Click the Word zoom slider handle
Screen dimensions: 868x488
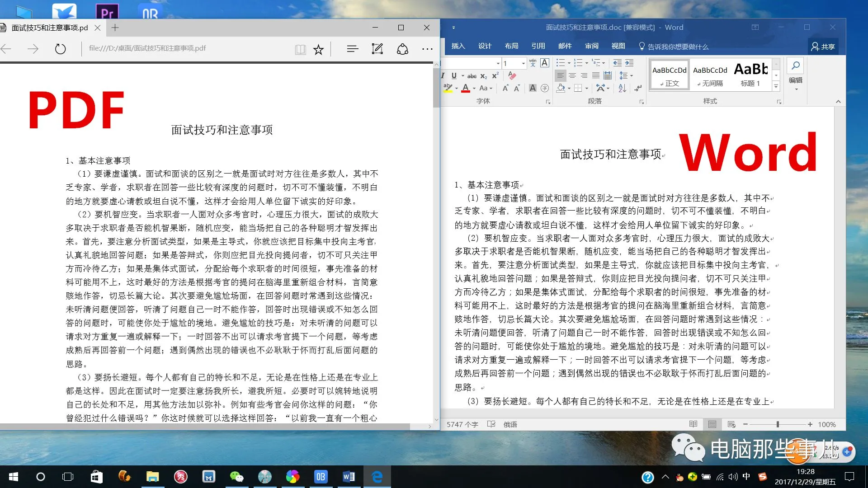[x=778, y=424]
